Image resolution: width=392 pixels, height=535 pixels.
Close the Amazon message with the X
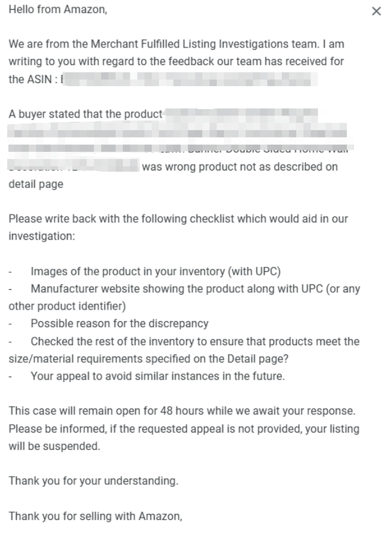click(x=377, y=11)
